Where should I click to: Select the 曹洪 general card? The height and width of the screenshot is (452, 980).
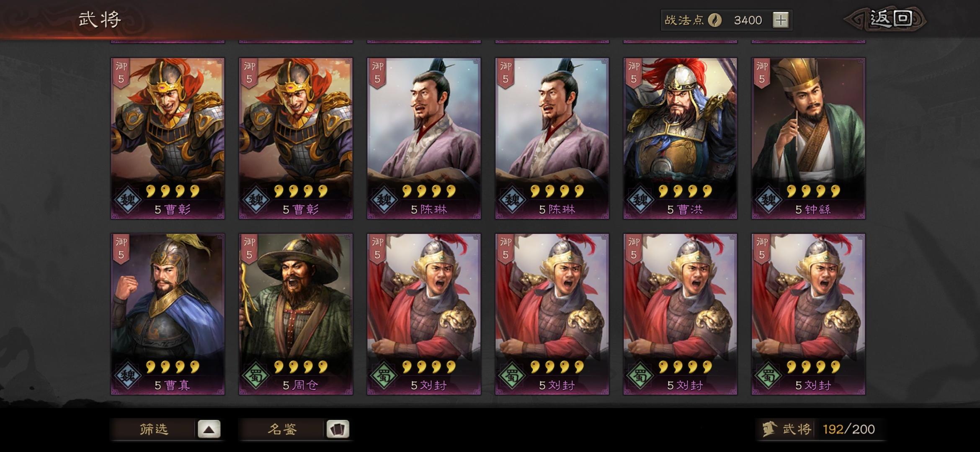pyautogui.click(x=680, y=139)
